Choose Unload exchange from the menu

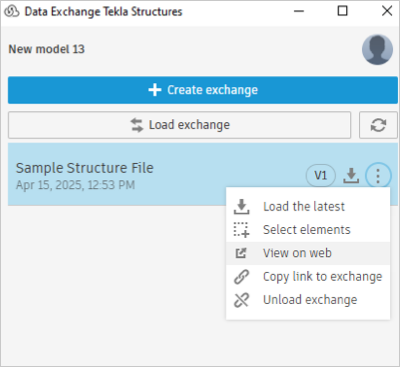click(308, 300)
